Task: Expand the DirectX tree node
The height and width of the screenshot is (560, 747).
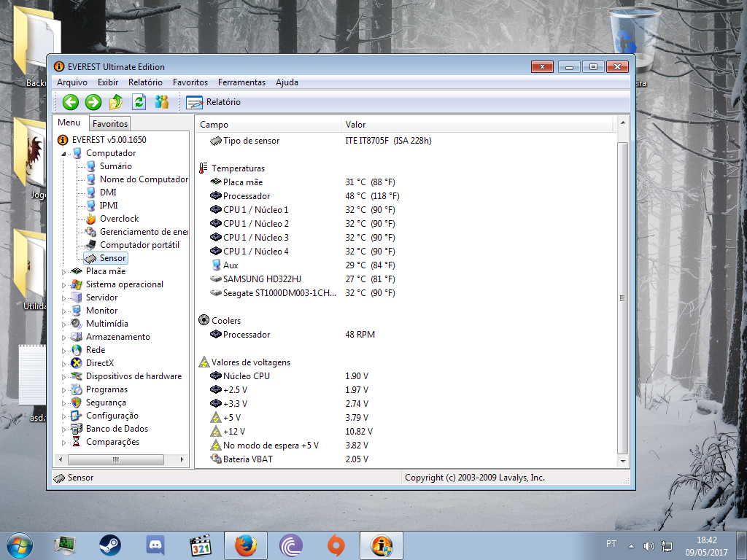Action: tap(64, 364)
